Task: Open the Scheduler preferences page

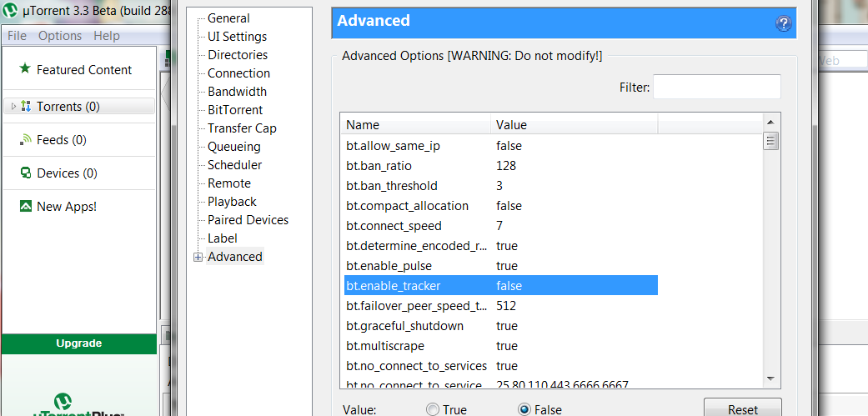Action: pyautogui.click(x=234, y=165)
